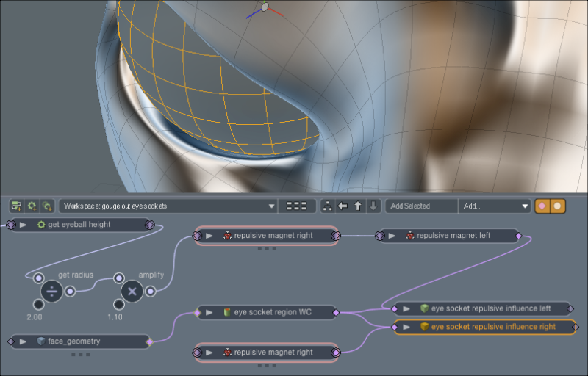Viewport: 588px width, 376px height.
Task: Open the Workspace gouge out eye sockets dropdown
Action: pos(168,206)
